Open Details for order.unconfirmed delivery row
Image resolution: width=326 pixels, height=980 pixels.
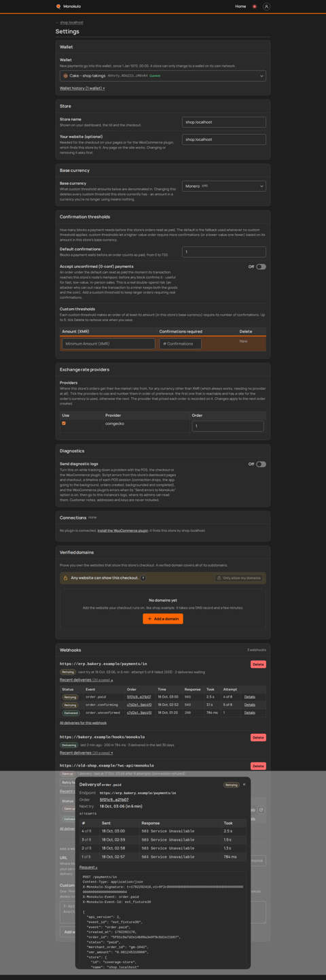pyautogui.click(x=250, y=713)
